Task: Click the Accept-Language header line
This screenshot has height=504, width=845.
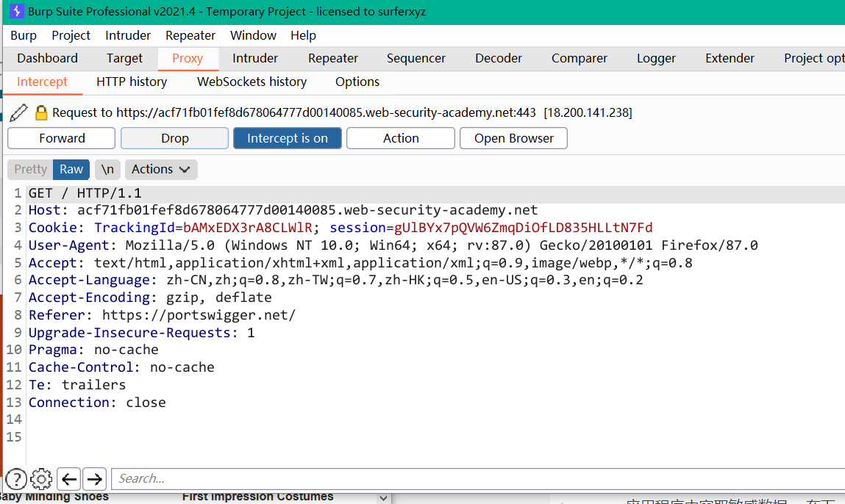Action: coord(336,280)
